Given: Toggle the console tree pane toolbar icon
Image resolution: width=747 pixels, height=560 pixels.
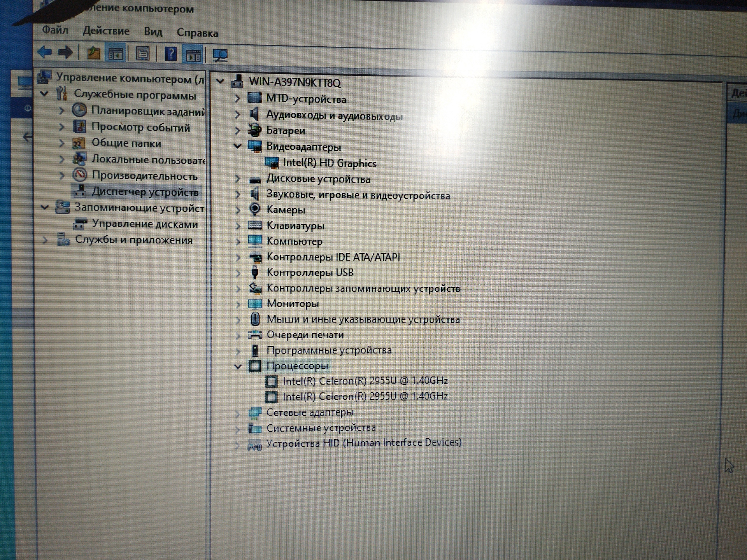Looking at the screenshot, I should point(116,54).
